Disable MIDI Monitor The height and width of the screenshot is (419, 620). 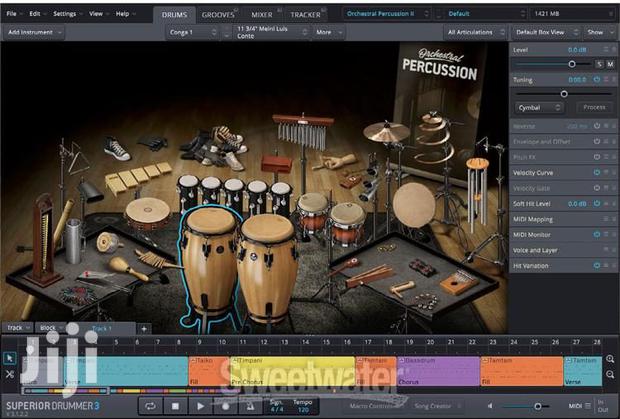pos(596,234)
